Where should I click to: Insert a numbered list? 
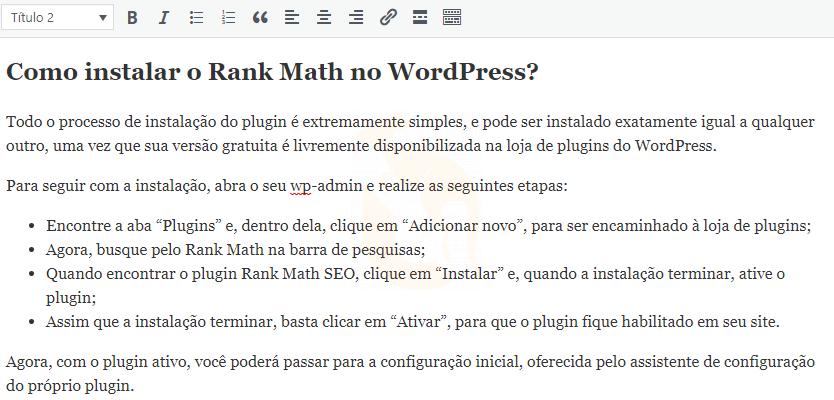[228, 18]
